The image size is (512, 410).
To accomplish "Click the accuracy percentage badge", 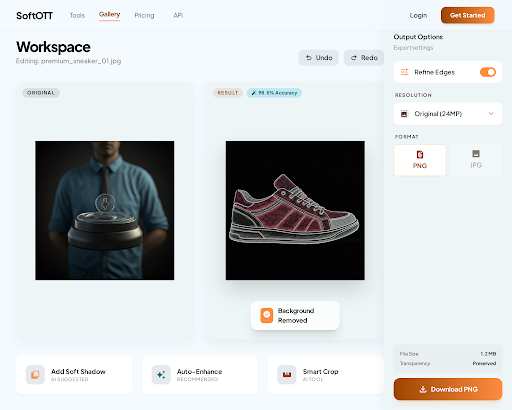I will pos(274,93).
